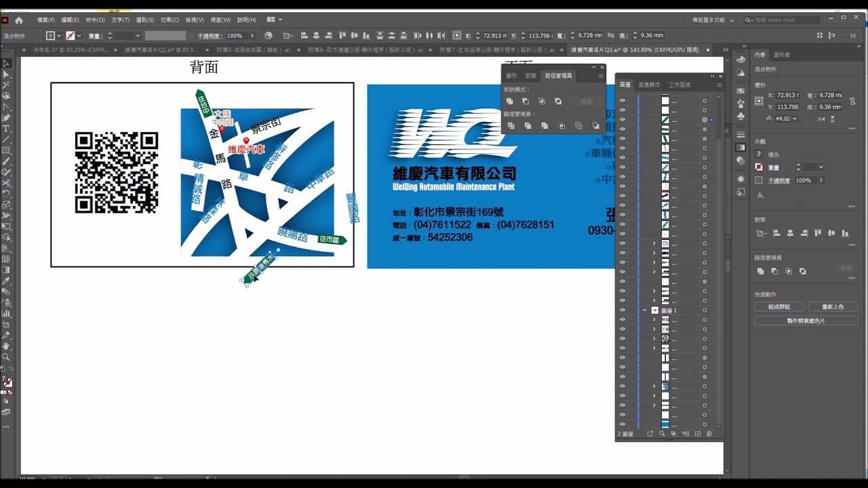Switch to the 未命名-1 document tab
The width and height of the screenshot is (868, 488).
[70, 49]
